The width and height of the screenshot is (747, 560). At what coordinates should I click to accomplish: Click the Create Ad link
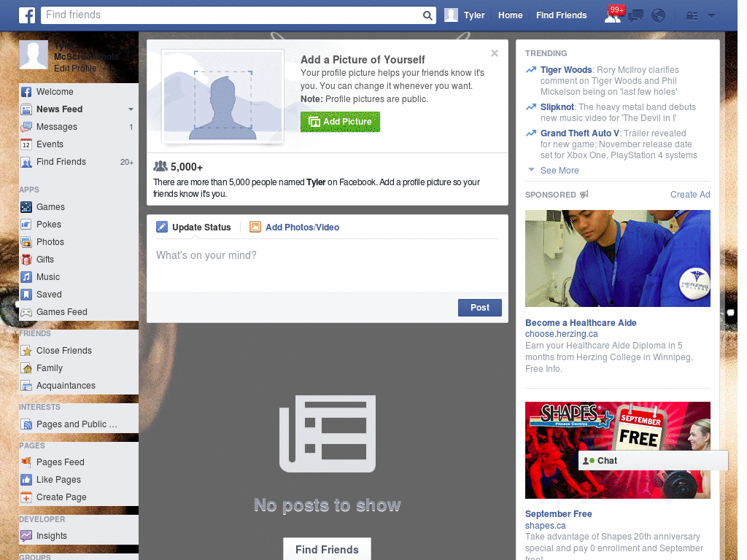click(x=690, y=194)
